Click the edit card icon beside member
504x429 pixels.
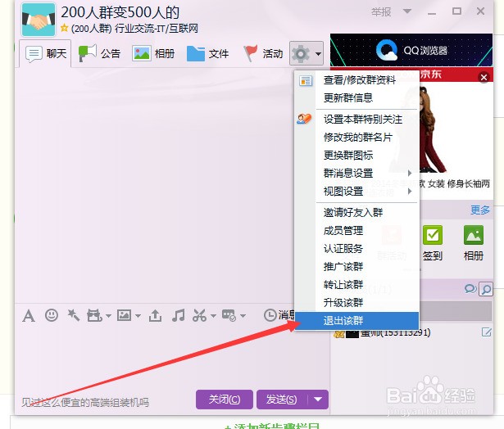pos(486,332)
